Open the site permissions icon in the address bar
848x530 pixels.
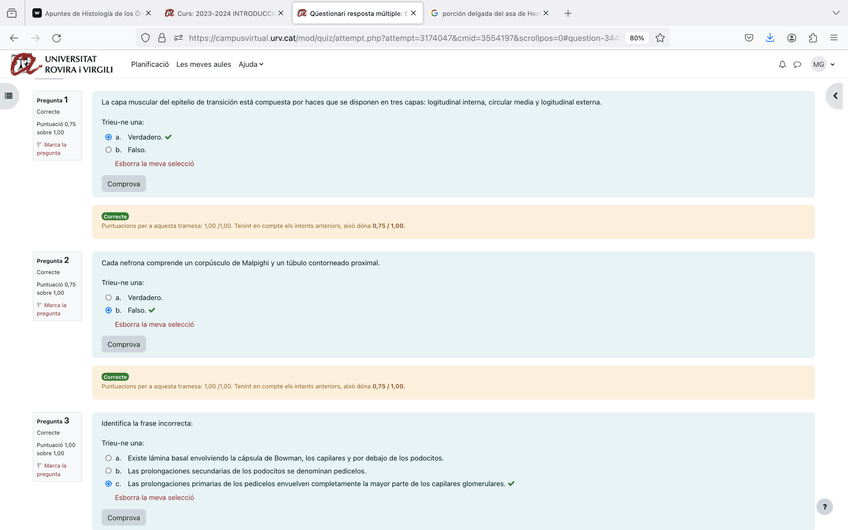tap(178, 38)
